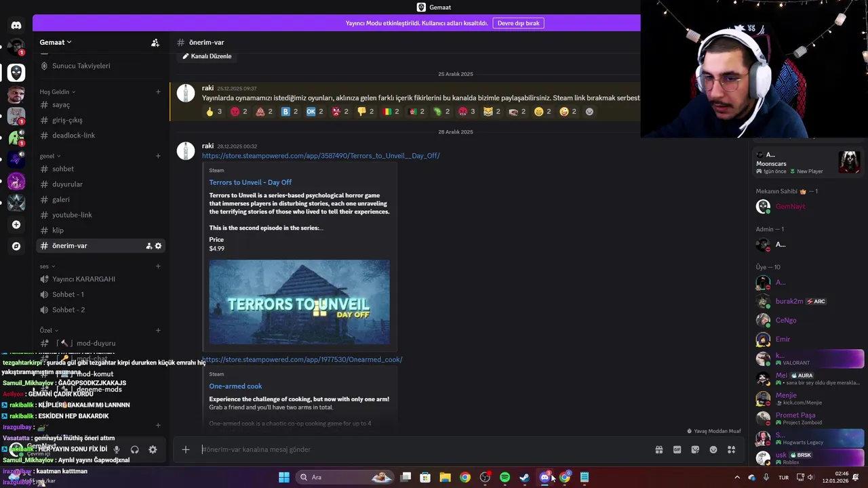
Task: Toggle the angry red face reaction
Action: (239, 112)
